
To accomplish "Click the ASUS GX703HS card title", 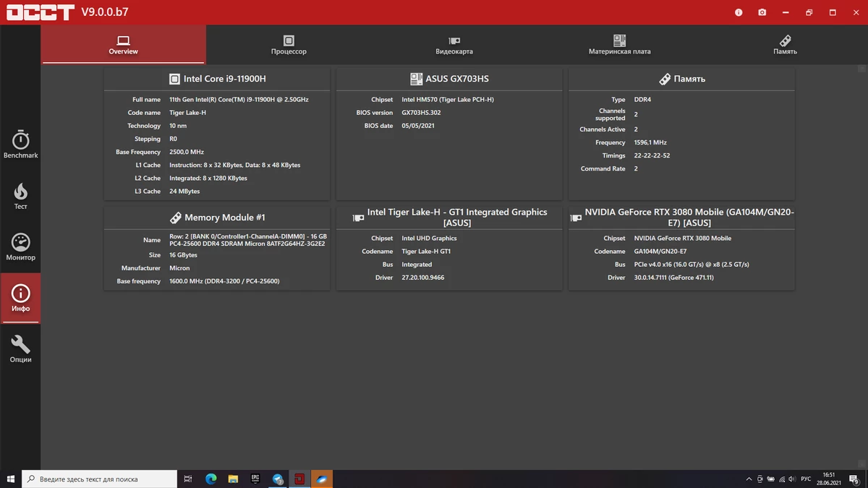I will (x=457, y=79).
